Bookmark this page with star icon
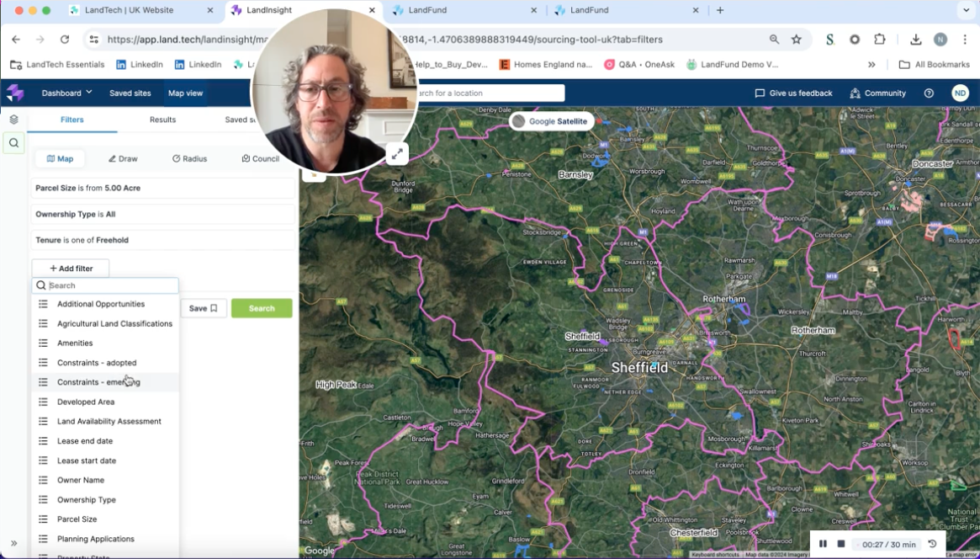The image size is (980, 559). (797, 40)
